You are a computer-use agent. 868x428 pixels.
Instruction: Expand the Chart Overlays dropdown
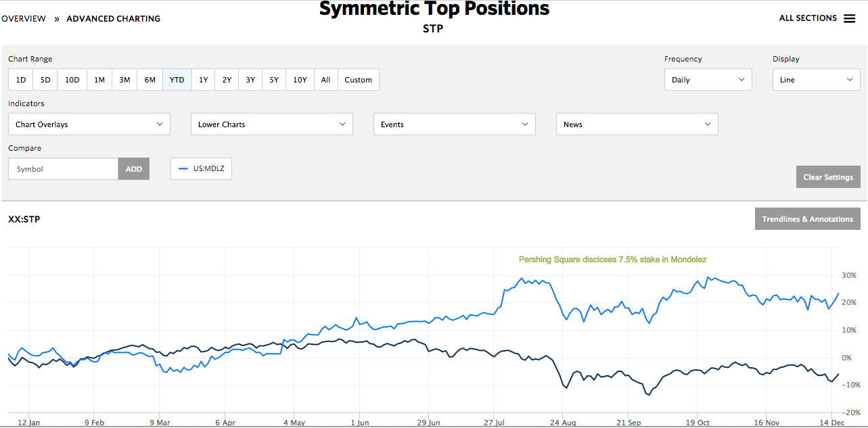click(x=89, y=124)
